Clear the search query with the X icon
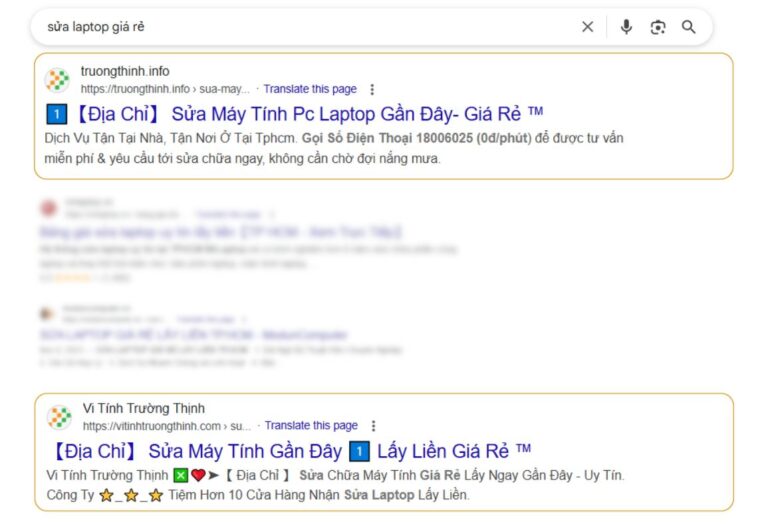This screenshot has height=524, width=768. point(588,27)
